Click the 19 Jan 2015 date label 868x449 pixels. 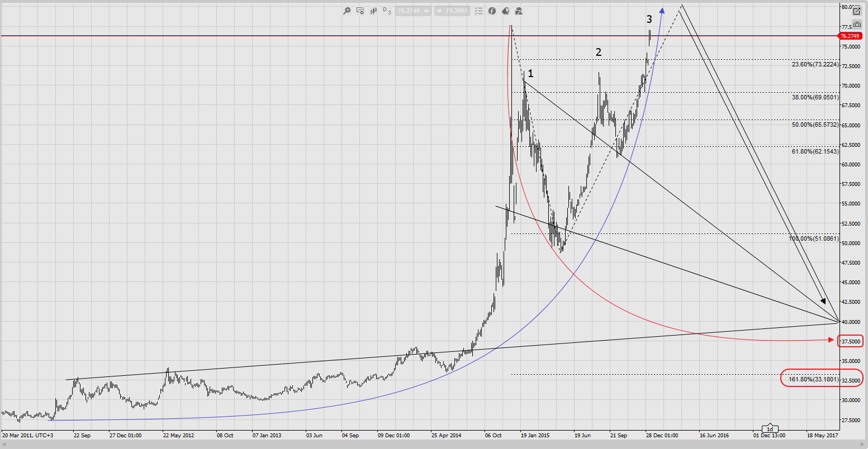point(535,435)
